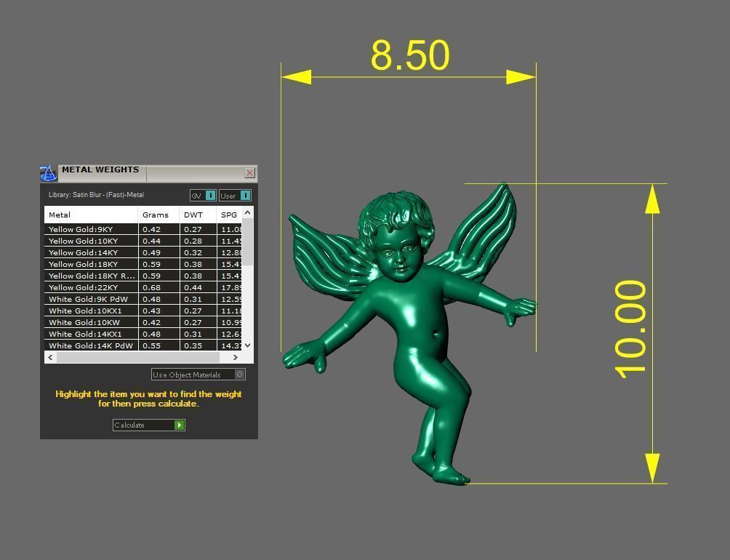Enable the Use Object Materials option
The image size is (730, 560).
tap(198, 375)
